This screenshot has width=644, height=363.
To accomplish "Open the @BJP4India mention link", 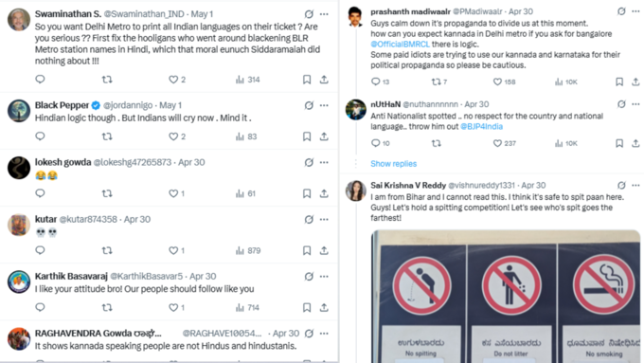I will (481, 127).
